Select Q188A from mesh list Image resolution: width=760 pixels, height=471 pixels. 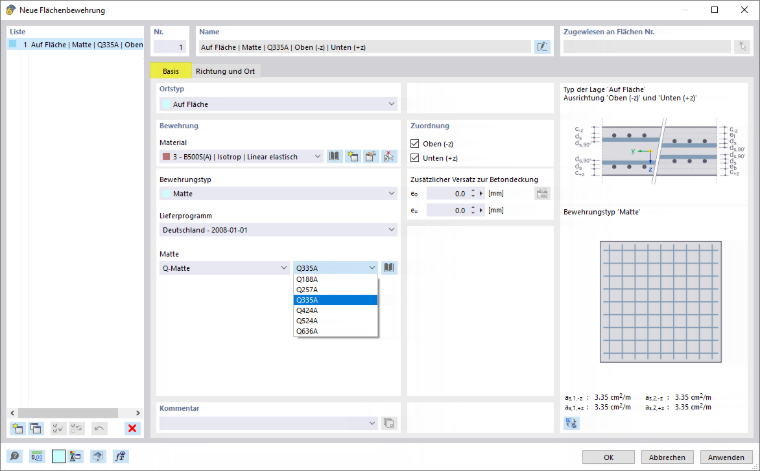click(x=335, y=280)
